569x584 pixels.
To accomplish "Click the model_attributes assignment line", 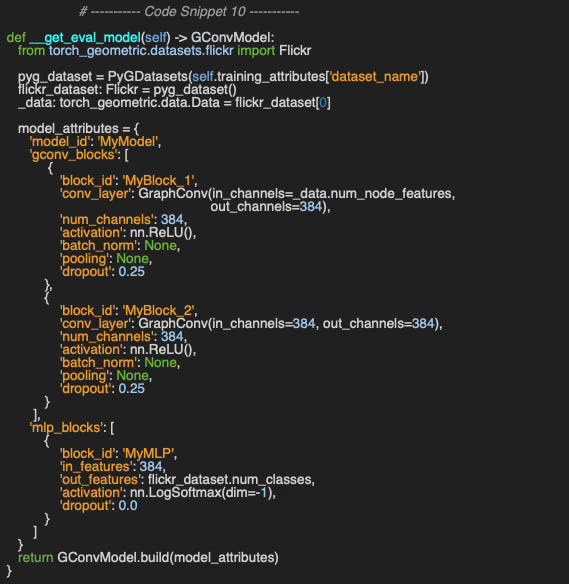I will click(x=79, y=129).
